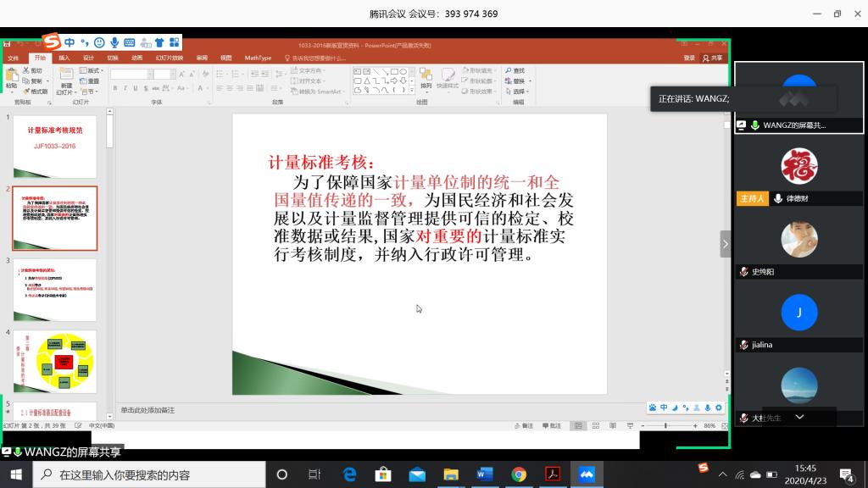Open Sogou toolbox grid icon
This screenshot has width=868, height=488.
175,42
